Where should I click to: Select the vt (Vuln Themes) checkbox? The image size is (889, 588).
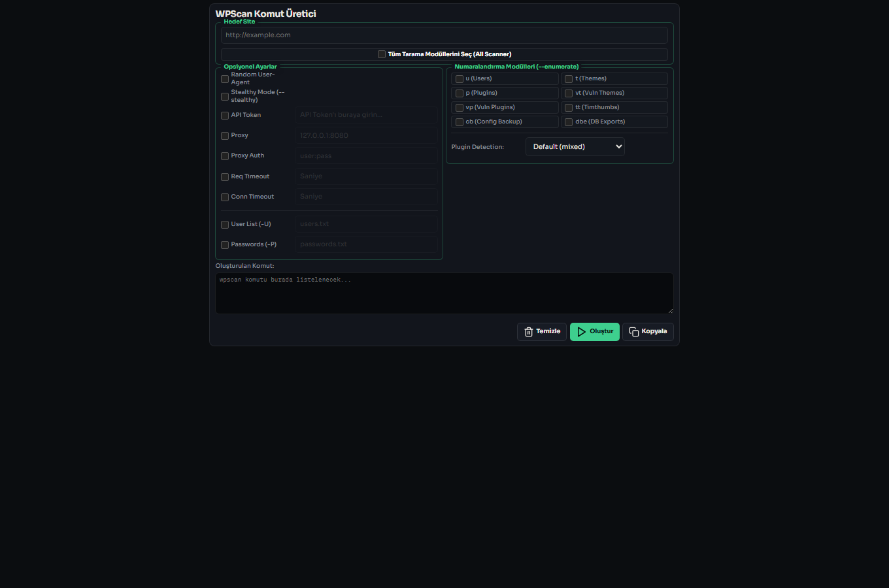coord(569,93)
